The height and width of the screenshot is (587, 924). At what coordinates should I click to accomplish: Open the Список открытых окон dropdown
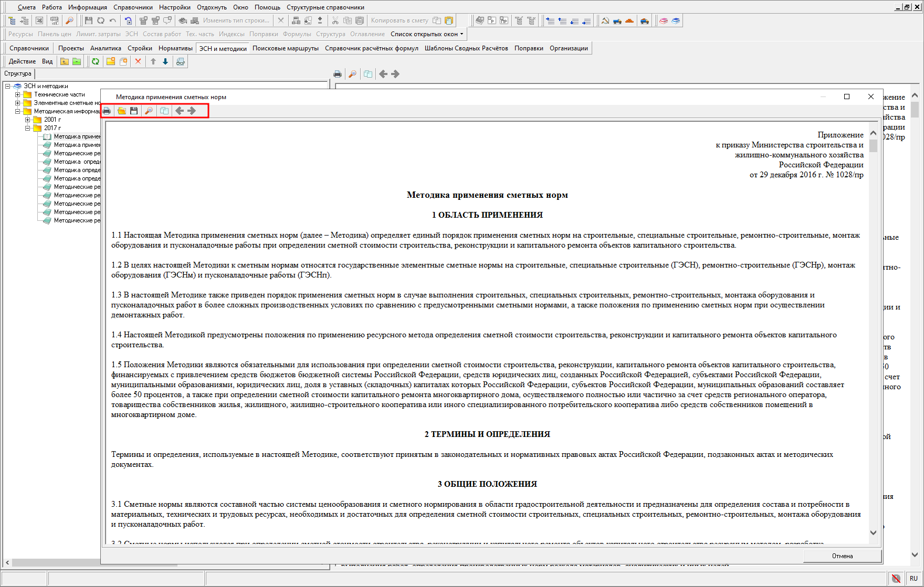(427, 34)
